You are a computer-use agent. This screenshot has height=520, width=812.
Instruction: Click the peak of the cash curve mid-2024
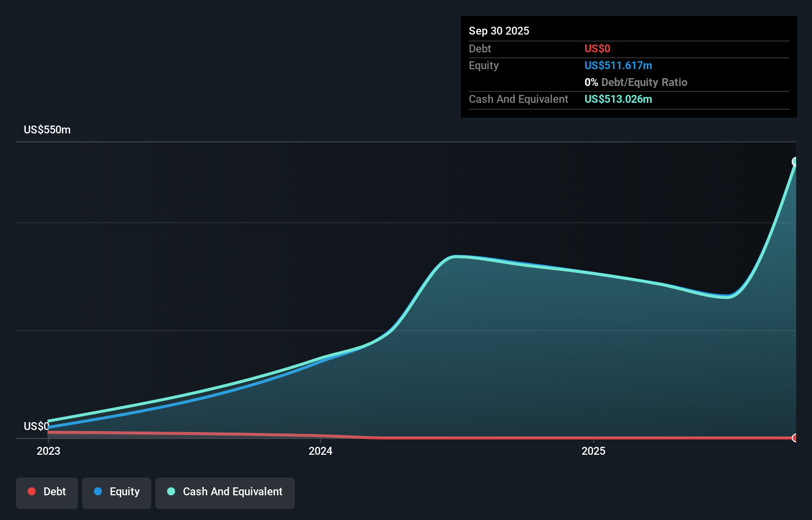[x=456, y=257]
